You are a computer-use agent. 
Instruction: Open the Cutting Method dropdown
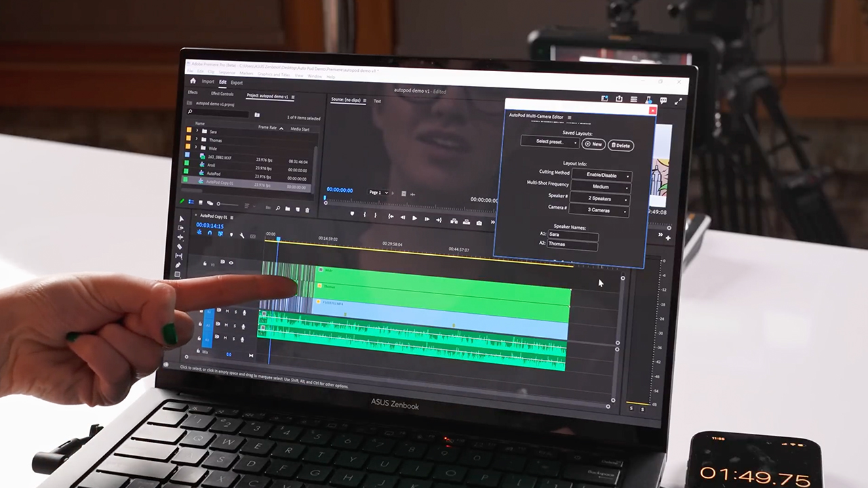pos(601,175)
